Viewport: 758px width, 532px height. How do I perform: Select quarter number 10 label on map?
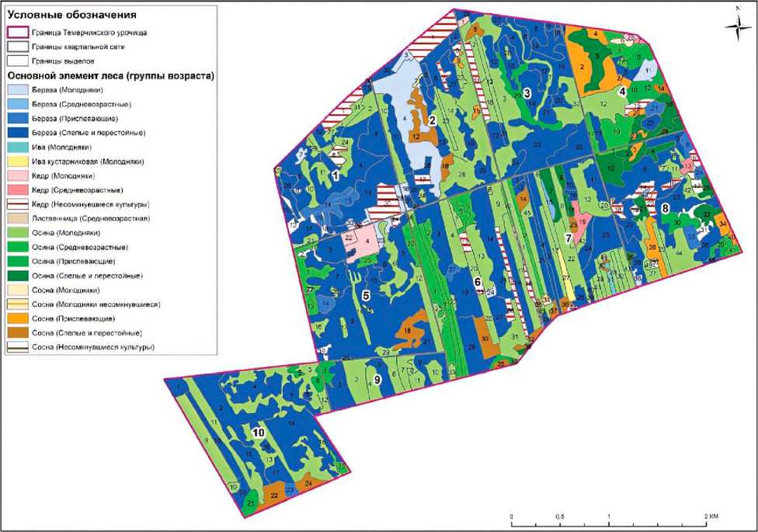(259, 432)
